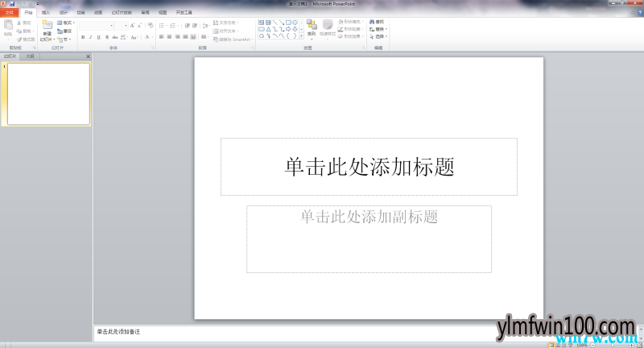The height and width of the screenshot is (348, 644).
Task: Increase font size with the A▲ icon
Action: [x=132, y=25]
